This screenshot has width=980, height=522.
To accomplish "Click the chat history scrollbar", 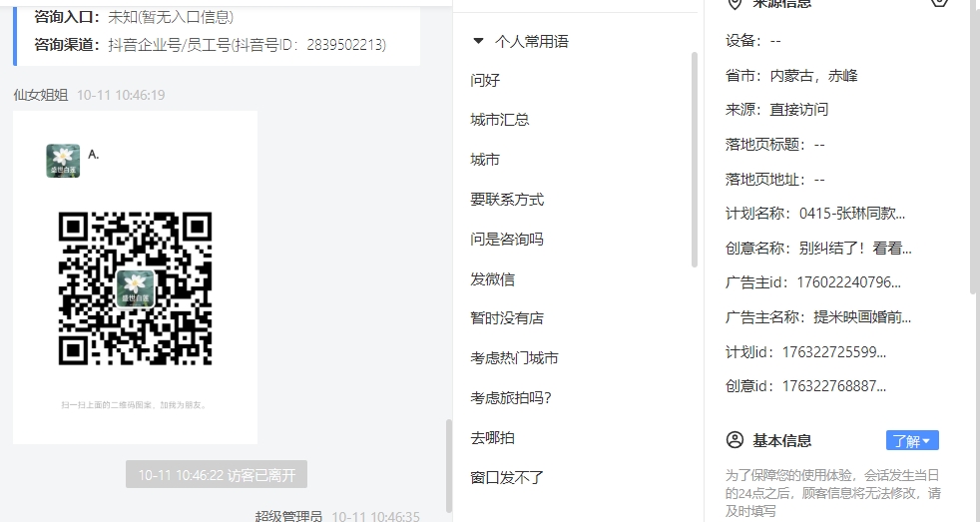I will tap(448, 466).
